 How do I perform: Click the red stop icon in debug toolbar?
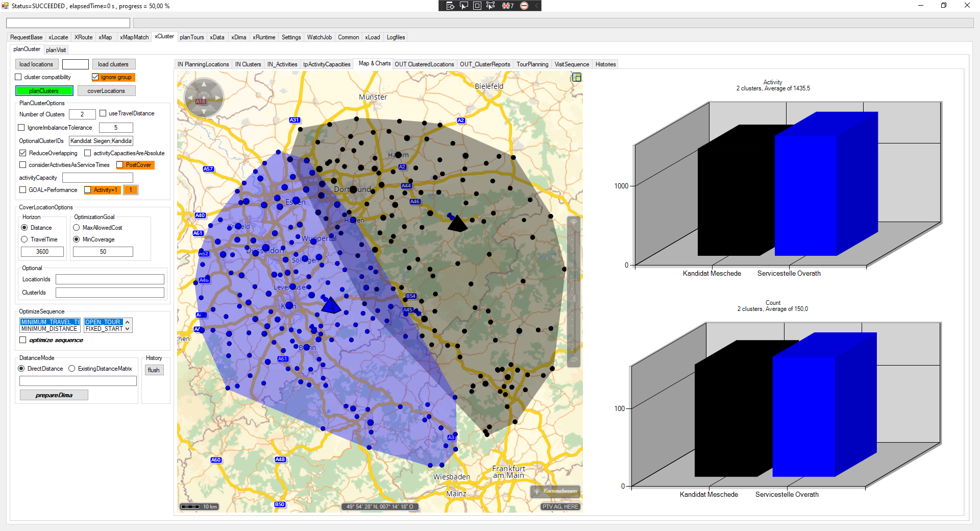(x=524, y=6)
